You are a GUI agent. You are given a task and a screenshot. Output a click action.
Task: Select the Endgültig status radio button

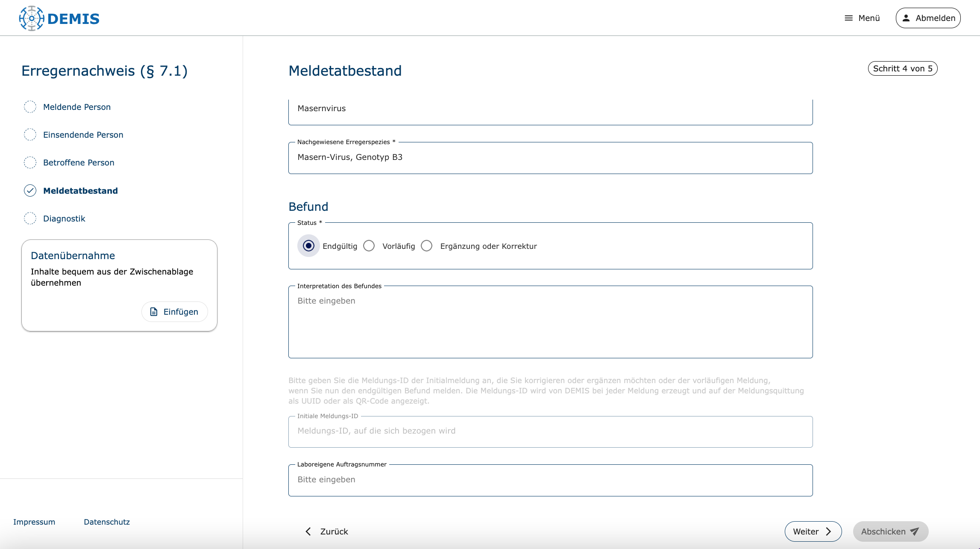point(308,246)
